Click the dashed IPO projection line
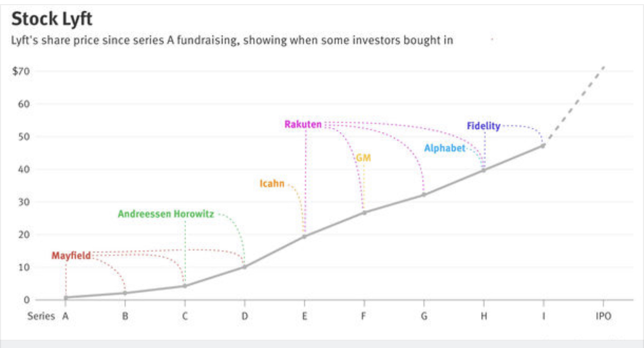The width and height of the screenshot is (644, 348). (576, 103)
